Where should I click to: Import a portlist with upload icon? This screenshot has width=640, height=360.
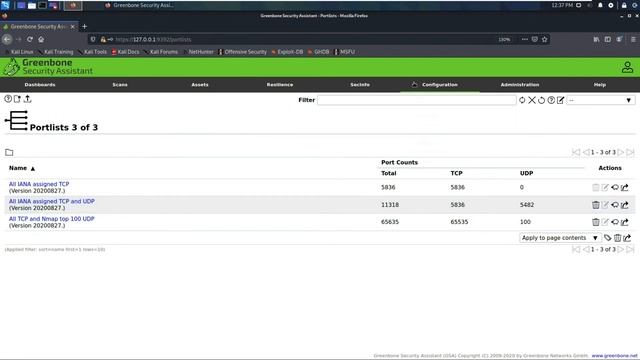tap(27, 99)
